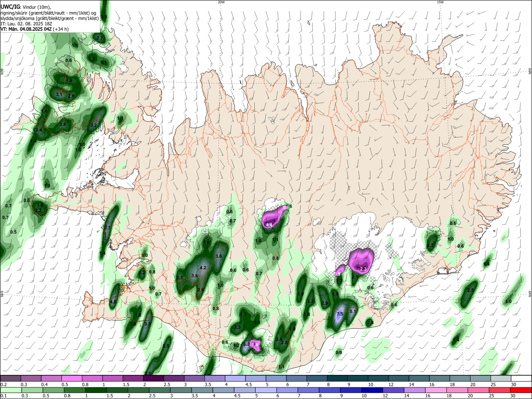Click the 15W longitude label
The height and width of the screenshot is (399, 532).
440,2
